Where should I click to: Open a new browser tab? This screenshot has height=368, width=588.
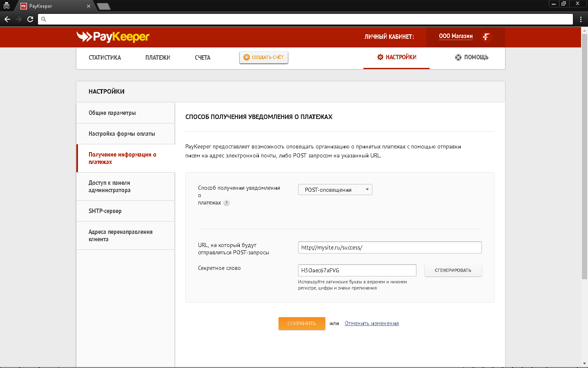click(x=104, y=6)
